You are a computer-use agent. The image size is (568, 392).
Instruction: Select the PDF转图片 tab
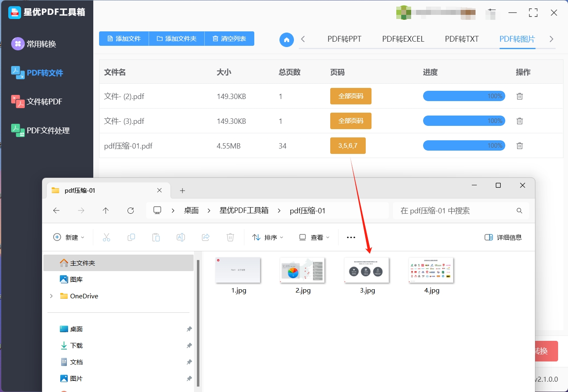pos(517,39)
